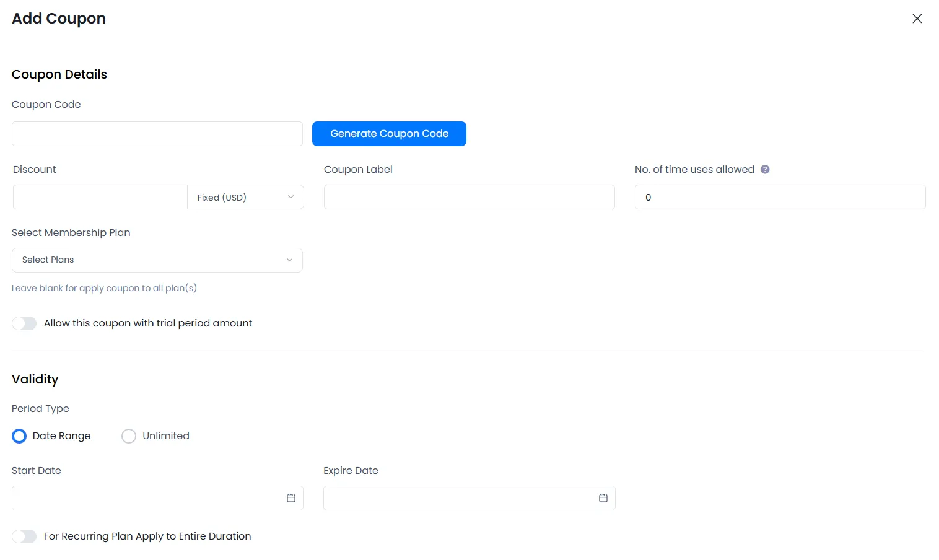939x560 pixels.
Task: Expand the Select Plans membership dropdown
Action: (157, 260)
